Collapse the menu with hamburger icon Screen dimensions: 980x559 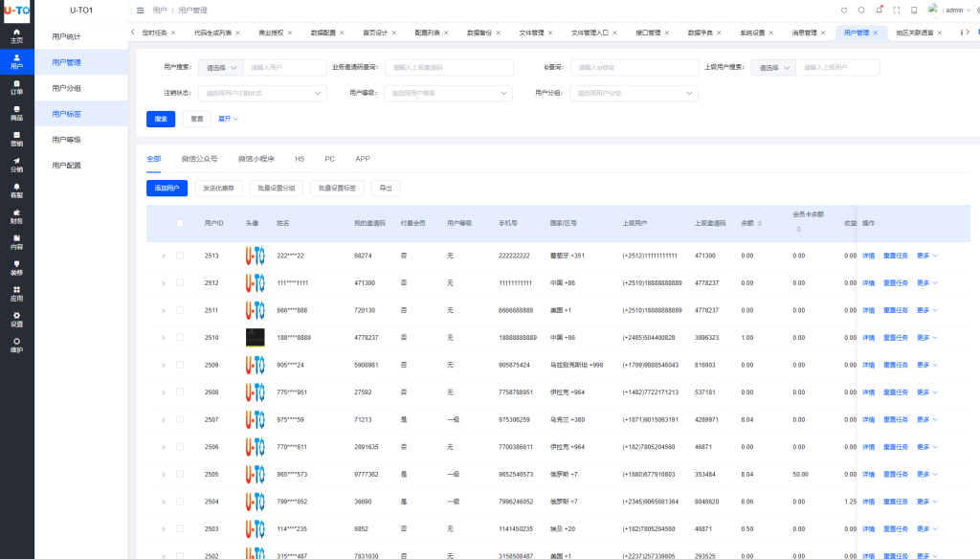coord(140,10)
